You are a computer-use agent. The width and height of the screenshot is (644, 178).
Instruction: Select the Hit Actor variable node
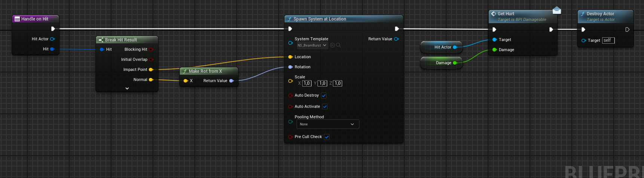(x=441, y=47)
